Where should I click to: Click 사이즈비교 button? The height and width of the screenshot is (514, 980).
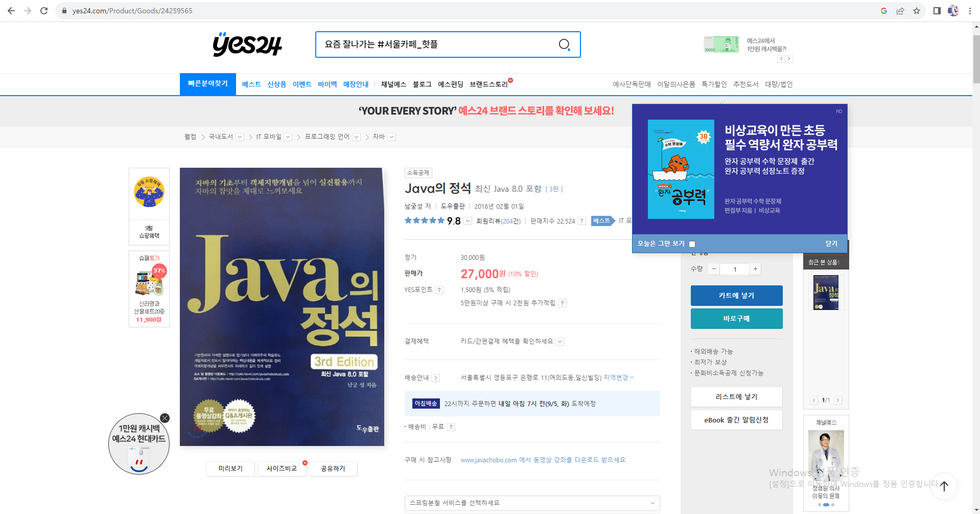pyautogui.click(x=282, y=468)
